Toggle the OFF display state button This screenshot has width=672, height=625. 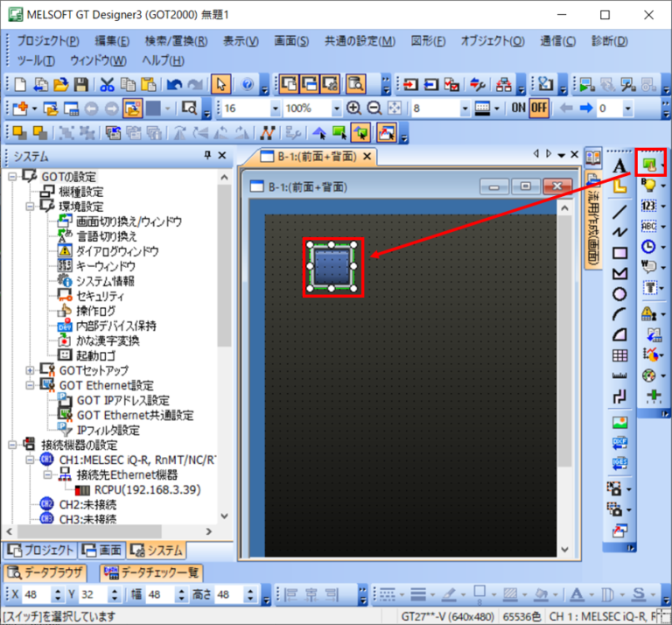pos(538,109)
